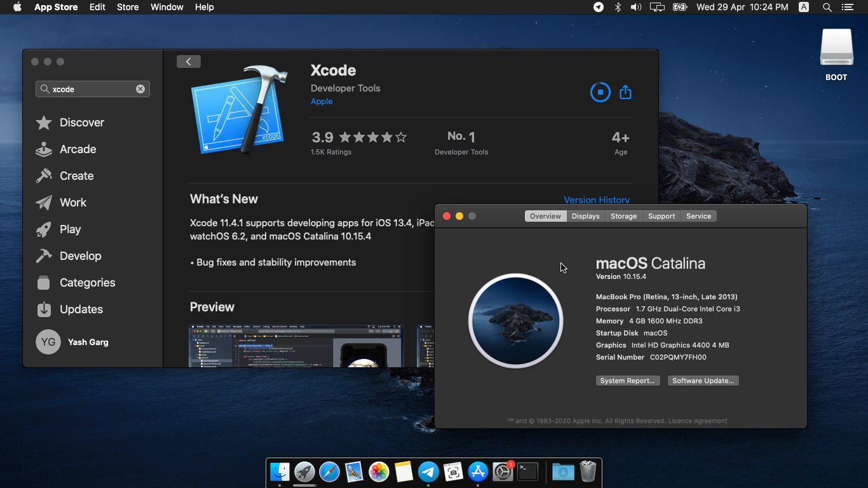Open Version History link
The width and height of the screenshot is (868, 488).
coord(597,200)
